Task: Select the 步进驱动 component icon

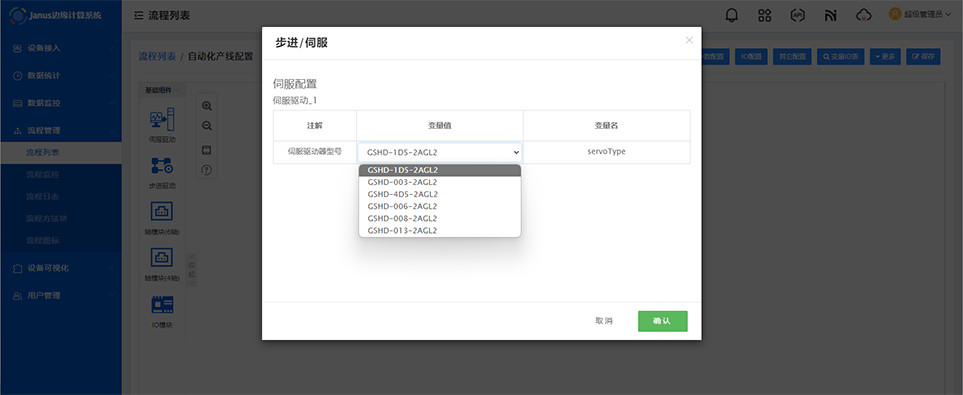Action: pos(162,165)
